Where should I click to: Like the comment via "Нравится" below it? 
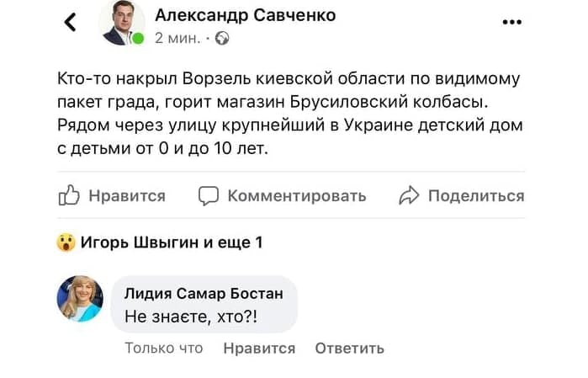click(259, 348)
